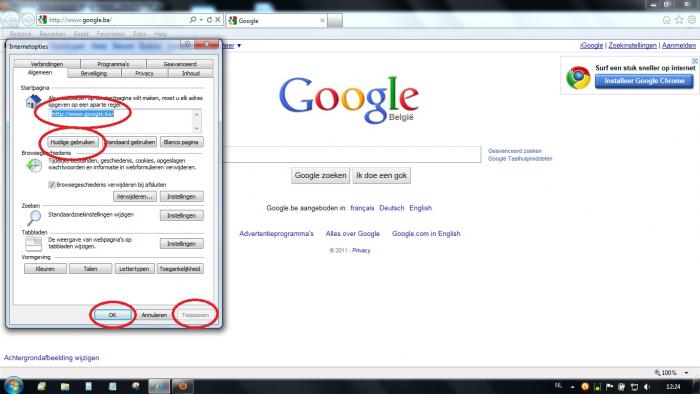Click the search magnifier in address bar
This screenshot has width=700, height=394.
pyautogui.click(x=193, y=20)
